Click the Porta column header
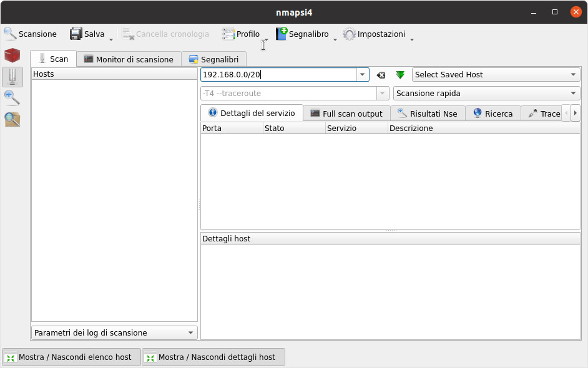 (x=232, y=128)
